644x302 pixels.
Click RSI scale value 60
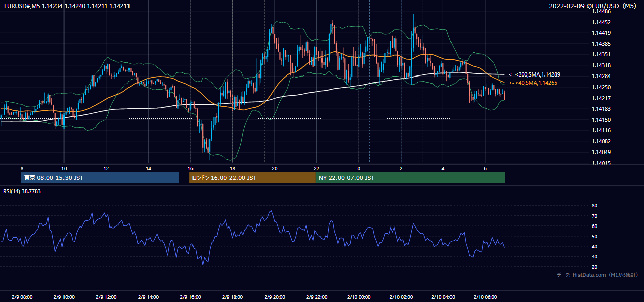tap(594, 226)
